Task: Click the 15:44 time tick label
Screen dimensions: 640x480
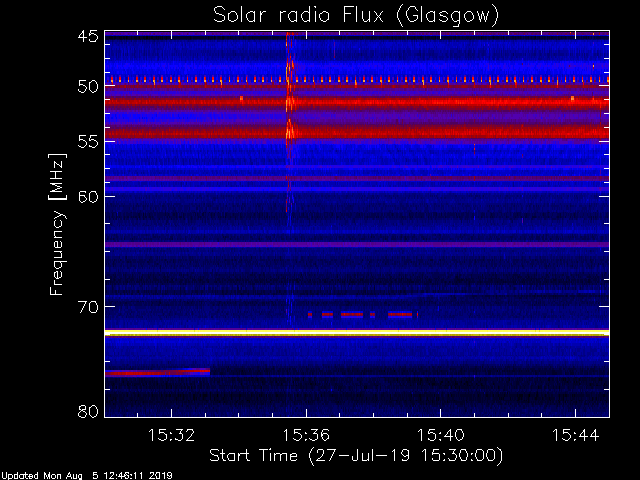Action: click(x=576, y=435)
